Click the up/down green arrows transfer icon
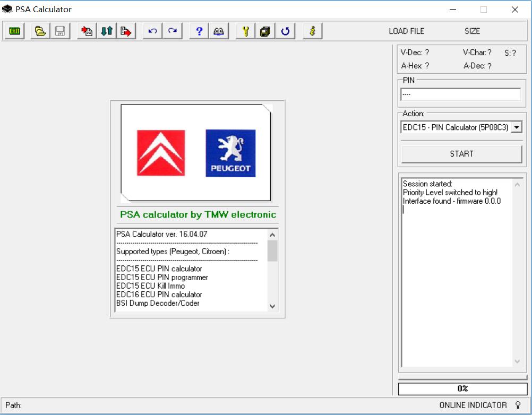 pyautogui.click(x=107, y=31)
